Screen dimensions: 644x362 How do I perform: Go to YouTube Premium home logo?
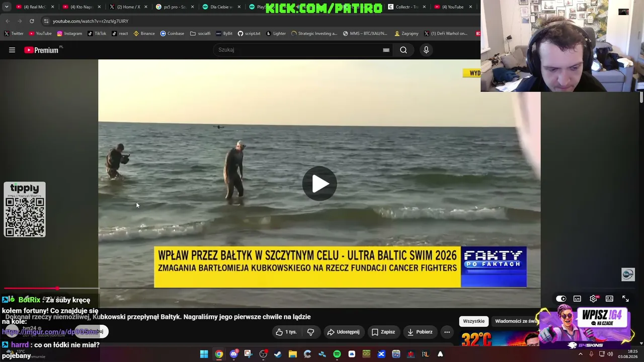click(x=42, y=50)
